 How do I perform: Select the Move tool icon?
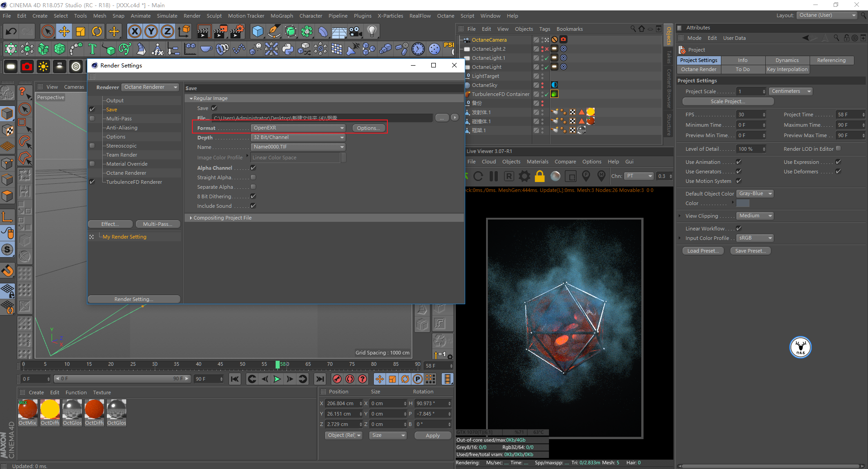(64, 31)
